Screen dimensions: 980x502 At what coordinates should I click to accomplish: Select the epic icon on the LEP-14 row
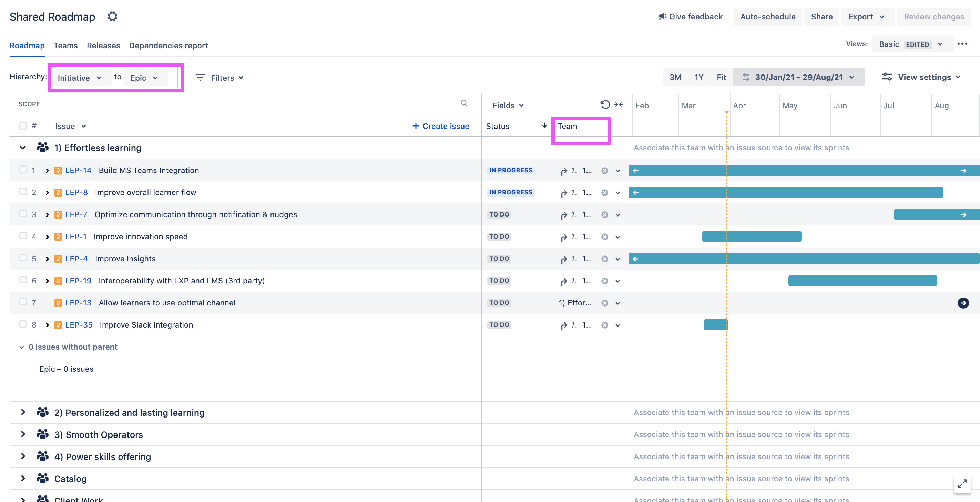click(x=58, y=171)
